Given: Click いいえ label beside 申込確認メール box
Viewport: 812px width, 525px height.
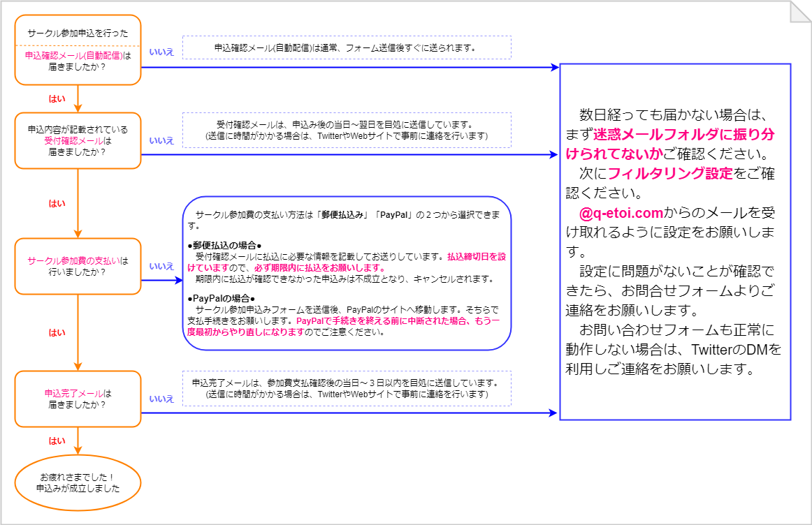Looking at the screenshot, I should [x=161, y=51].
